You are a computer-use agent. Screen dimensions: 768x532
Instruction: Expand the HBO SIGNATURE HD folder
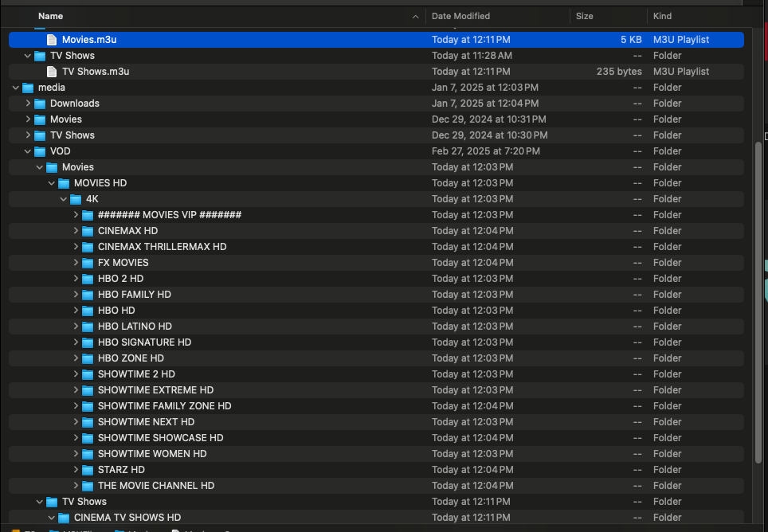[76, 342]
